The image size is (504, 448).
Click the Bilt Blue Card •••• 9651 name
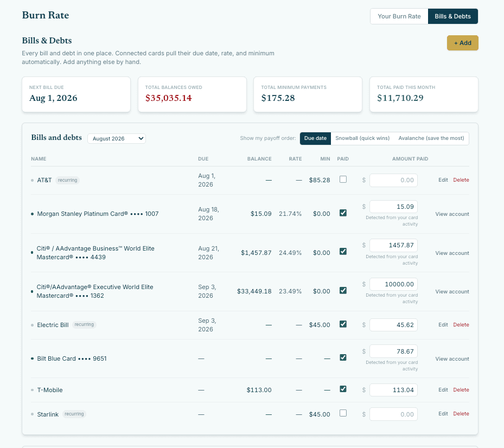pyautogui.click(x=72, y=359)
